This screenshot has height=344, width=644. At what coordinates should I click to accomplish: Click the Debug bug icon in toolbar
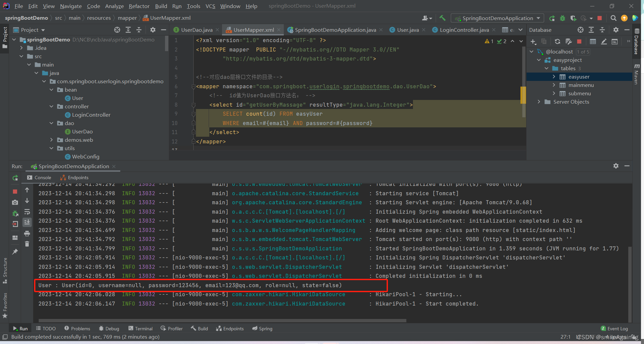point(563,18)
